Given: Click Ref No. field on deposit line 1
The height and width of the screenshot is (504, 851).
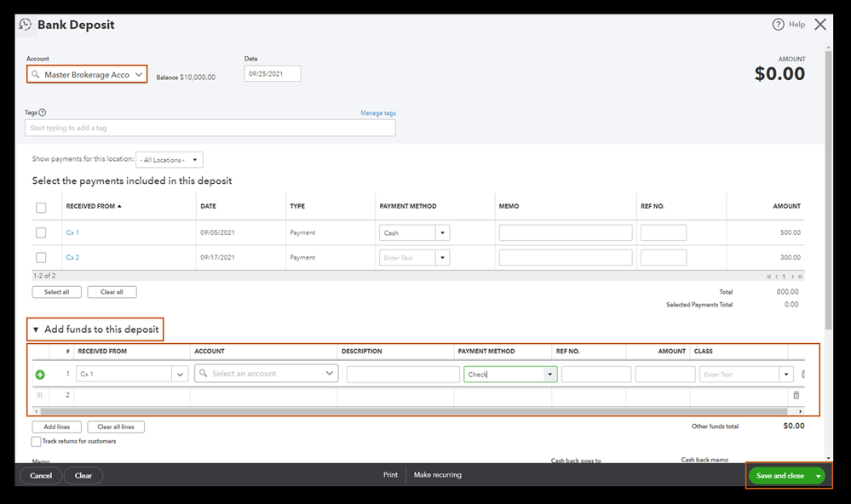Looking at the screenshot, I should (x=596, y=375).
